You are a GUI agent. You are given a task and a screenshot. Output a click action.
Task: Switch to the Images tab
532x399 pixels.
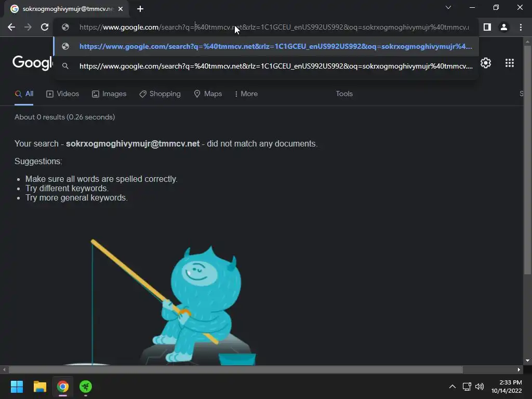click(109, 94)
